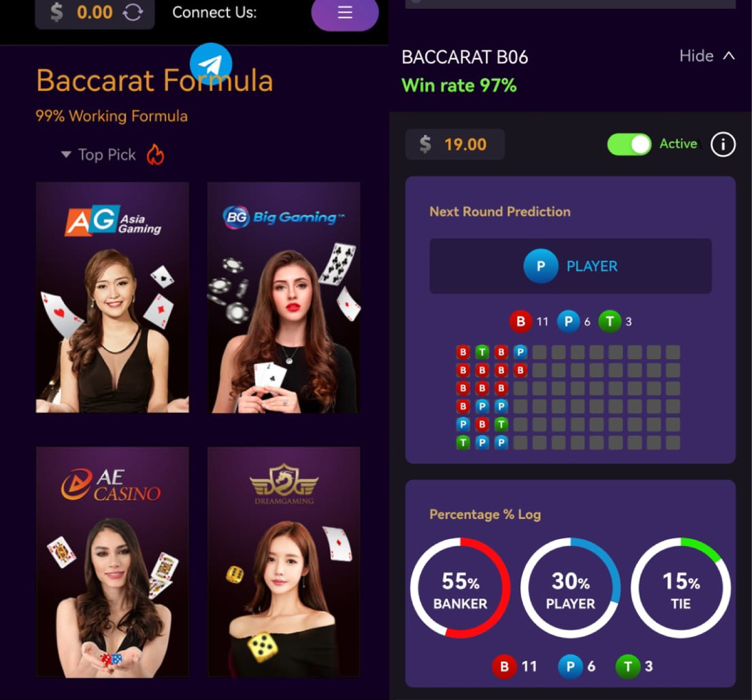This screenshot has width=752, height=700.
Task: Hide the Baccarat B06 panel
Action: [696, 56]
